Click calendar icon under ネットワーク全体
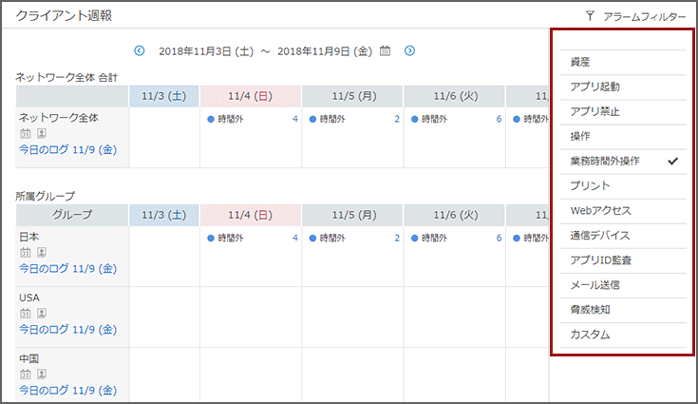Viewport: 698px width, 404px height. coord(25,133)
